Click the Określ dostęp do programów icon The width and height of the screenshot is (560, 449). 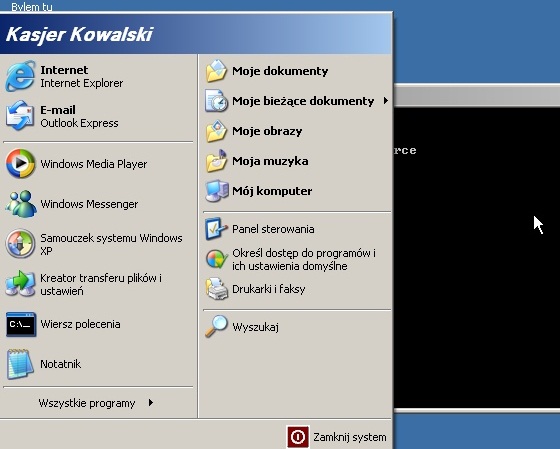click(x=216, y=259)
